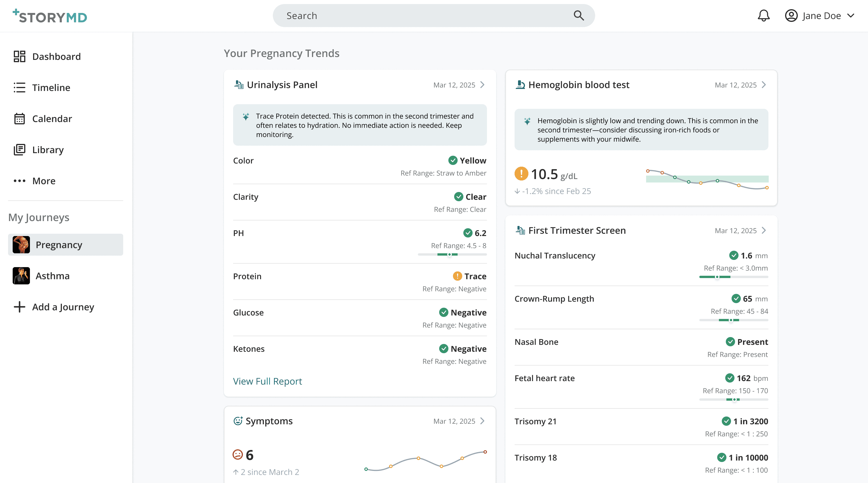Click the Symptoms face icon

coord(238,421)
